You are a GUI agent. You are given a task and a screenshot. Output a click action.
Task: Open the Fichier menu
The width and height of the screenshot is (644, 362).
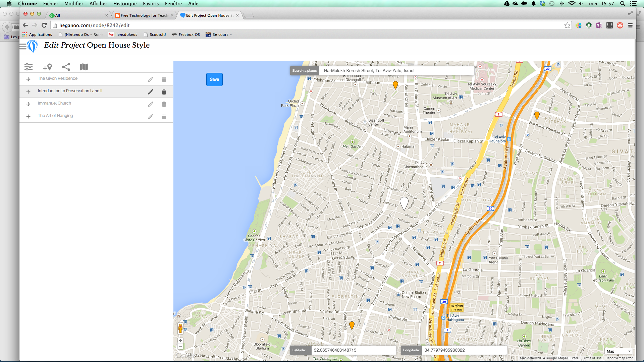[x=51, y=4]
